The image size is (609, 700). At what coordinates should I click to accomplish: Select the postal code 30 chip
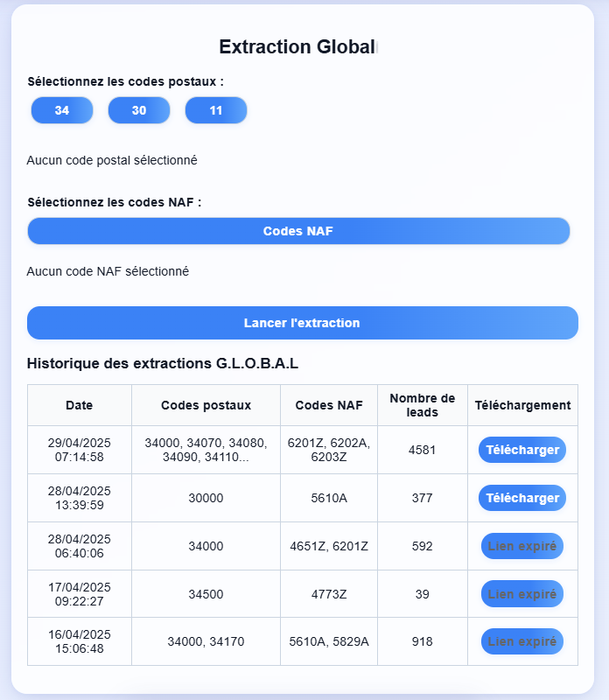coord(138,110)
